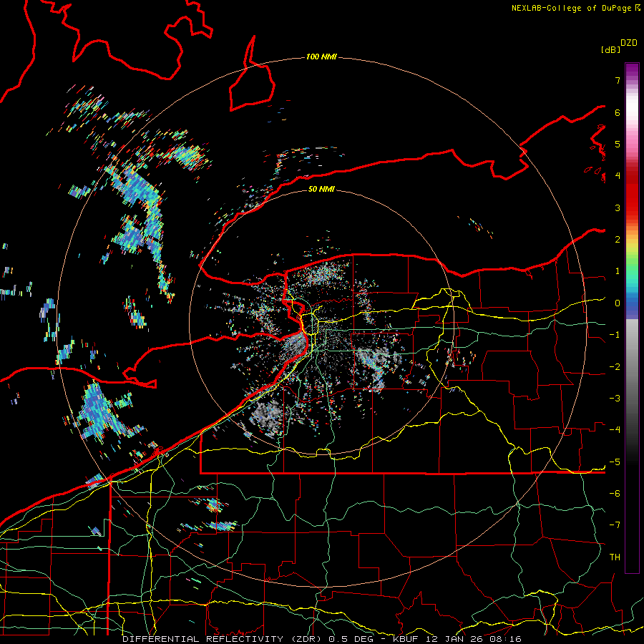Click the -1 dB tick label
The width and height of the screenshot is (644, 644).
(615, 335)
